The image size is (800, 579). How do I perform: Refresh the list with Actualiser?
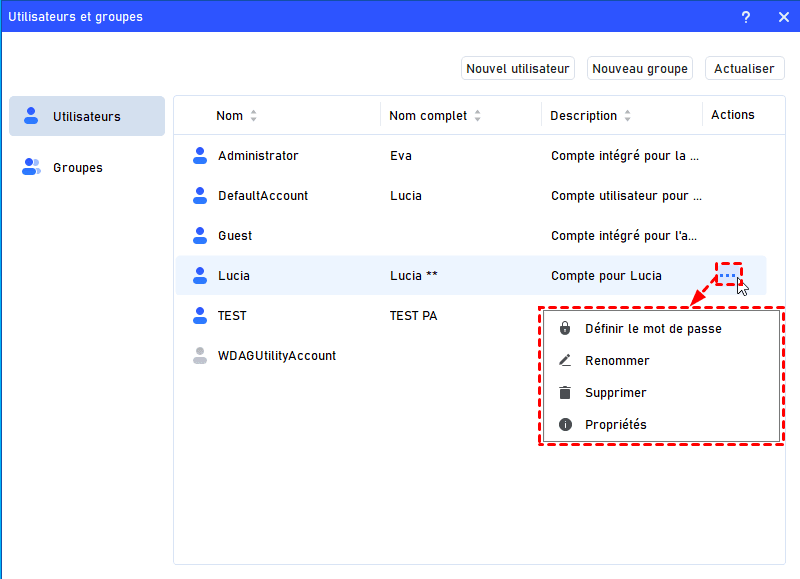coord(744,68)
